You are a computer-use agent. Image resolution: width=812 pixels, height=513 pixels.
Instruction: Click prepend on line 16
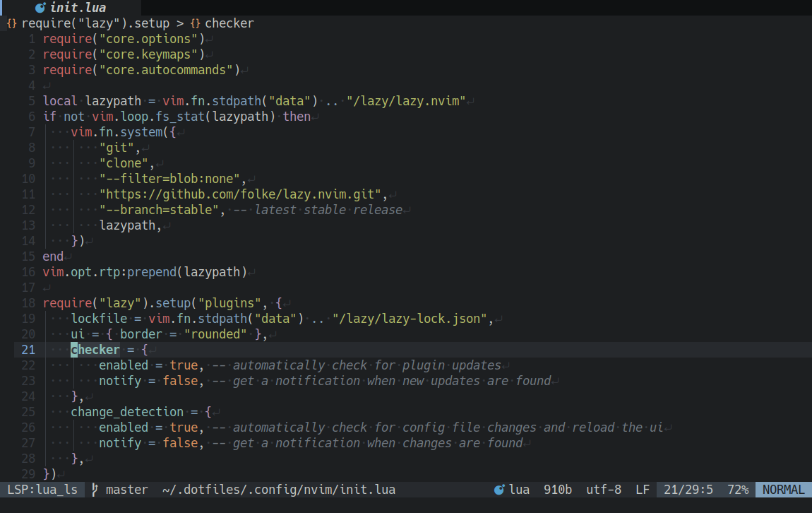pyautogui.click(x=153, y=272)
